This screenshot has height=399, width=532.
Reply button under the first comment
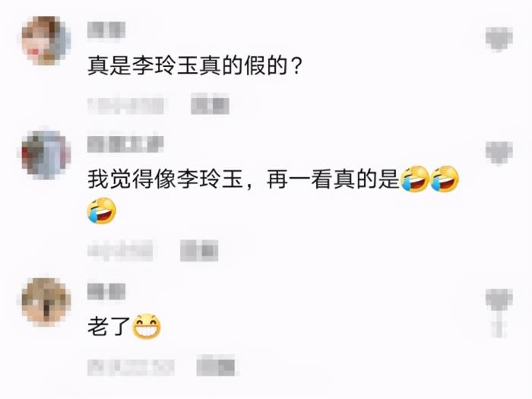[210, 105]
